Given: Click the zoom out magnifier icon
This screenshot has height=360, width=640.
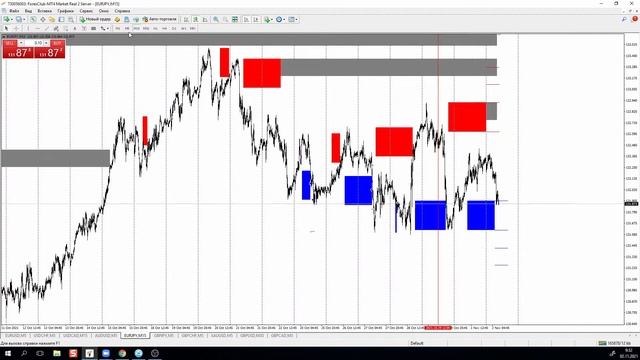Looking at the screenshot, I should (225, 19).
